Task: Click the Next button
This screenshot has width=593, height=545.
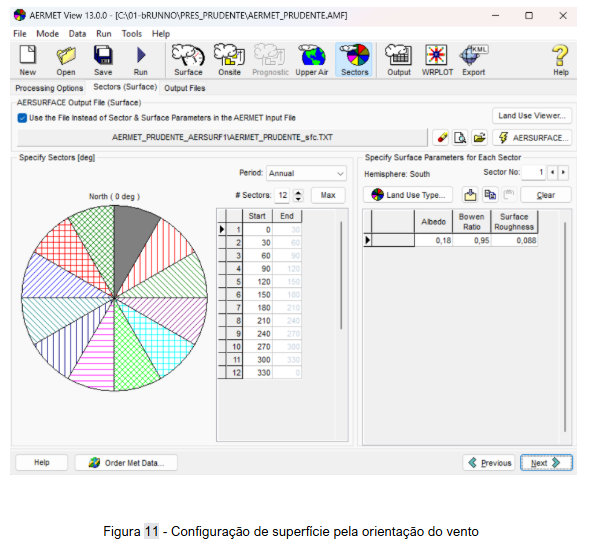Action: pyautogui.click(x=546, y=463)
